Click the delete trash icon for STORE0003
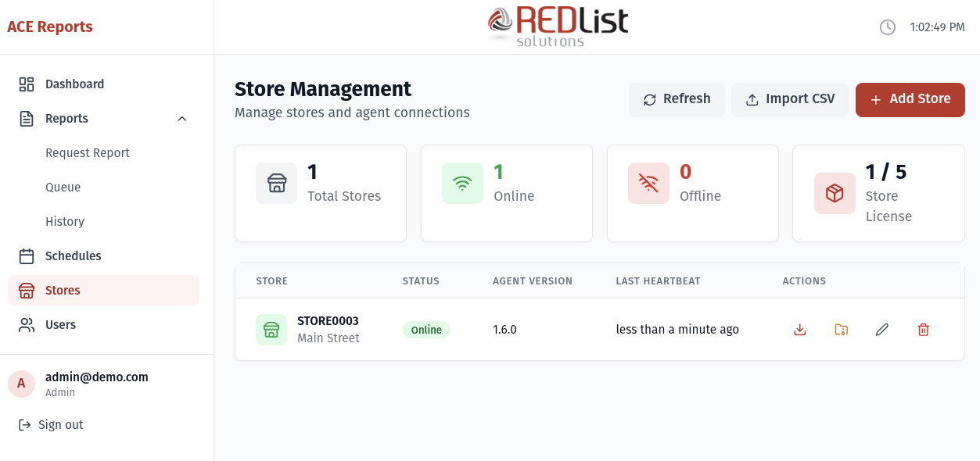This screenshot has width=980, height=461. [x=923, y=329]
